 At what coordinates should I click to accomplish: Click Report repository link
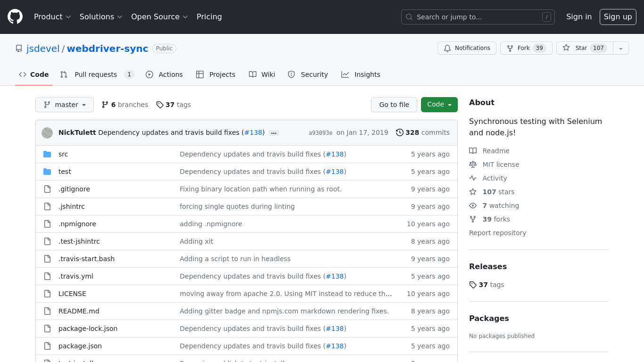[497, 233]
